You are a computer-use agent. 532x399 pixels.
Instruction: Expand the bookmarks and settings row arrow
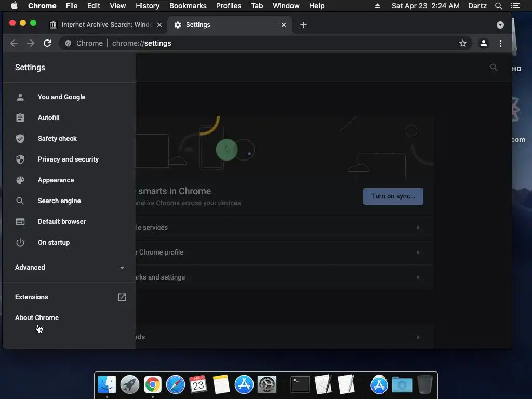tap(418, 277)
